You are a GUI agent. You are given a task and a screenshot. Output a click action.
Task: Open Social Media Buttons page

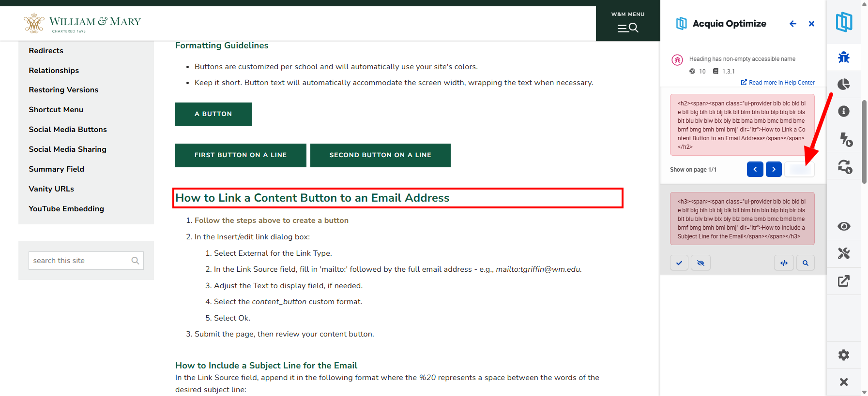coord(68,130)
